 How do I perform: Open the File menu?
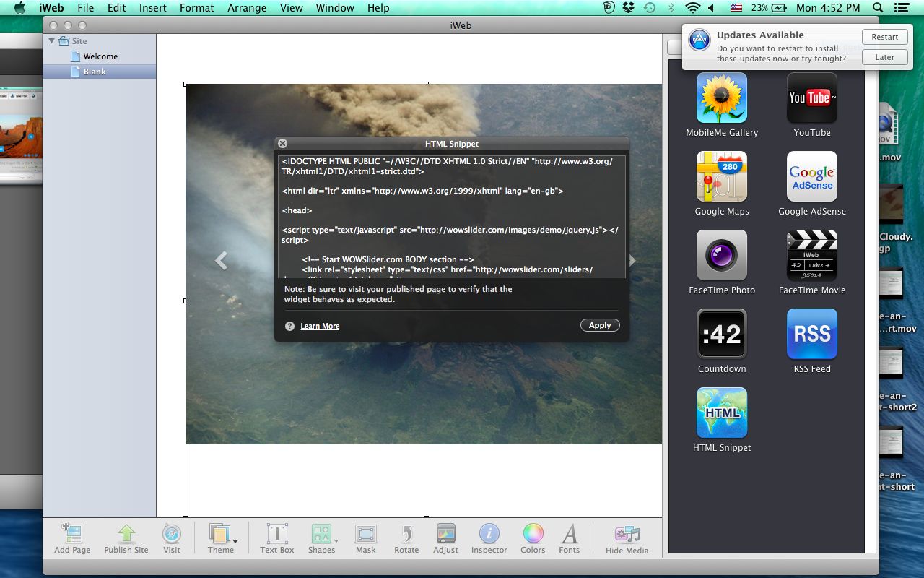click(x=85, y=8)
